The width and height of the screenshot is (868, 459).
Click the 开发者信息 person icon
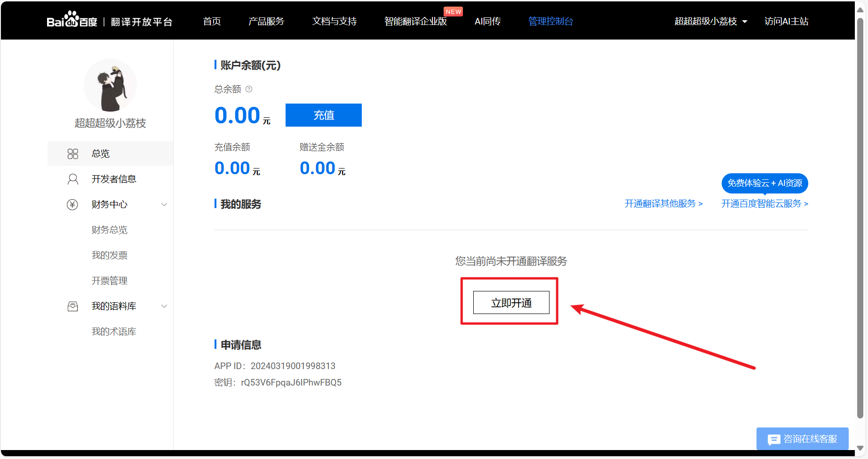click(x=72, y=178)
